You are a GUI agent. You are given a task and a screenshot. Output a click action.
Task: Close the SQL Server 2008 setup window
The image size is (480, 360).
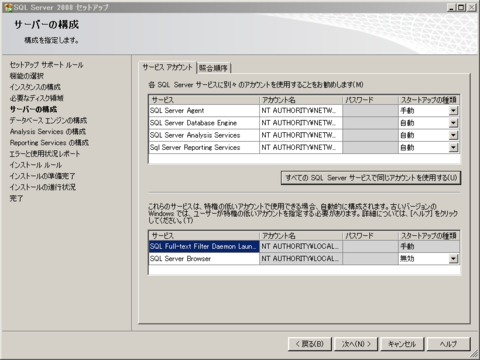pyautogui.click(x=471, y=7)
